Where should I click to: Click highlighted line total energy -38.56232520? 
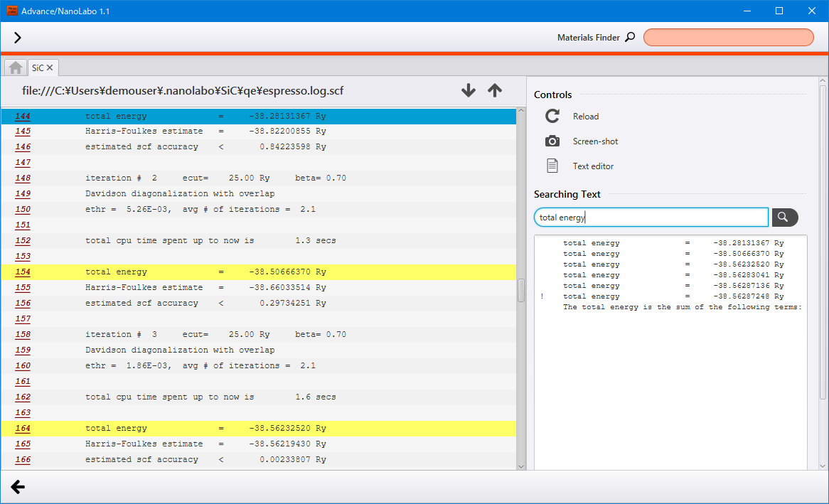coord(259,429)
